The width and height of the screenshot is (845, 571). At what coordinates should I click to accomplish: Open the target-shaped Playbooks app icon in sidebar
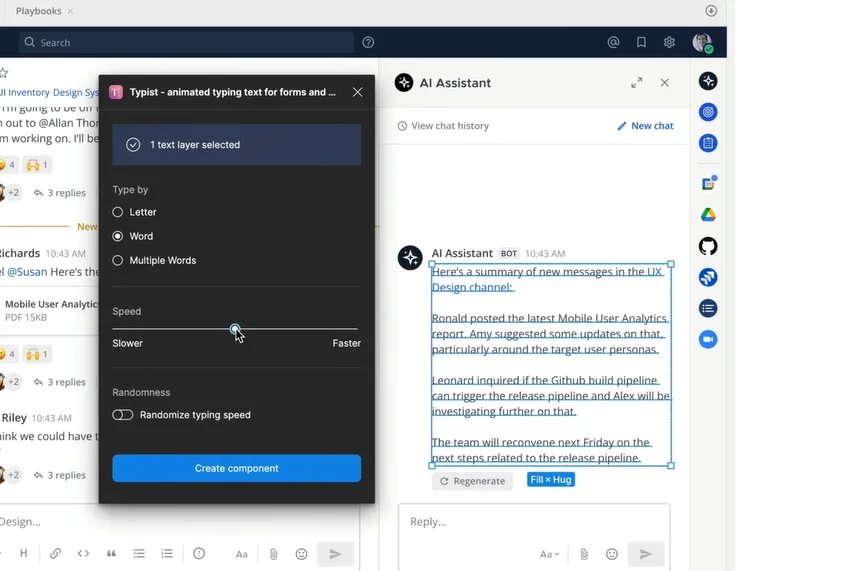708,112
